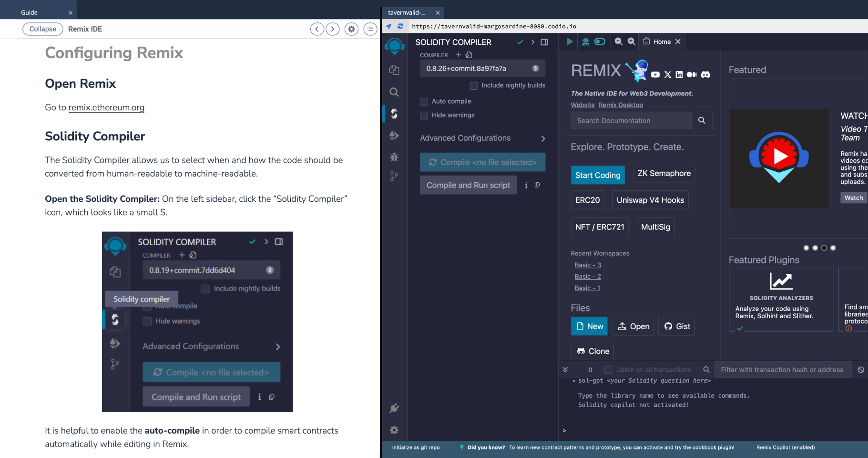Enable Include nightly builds checkbox
The width and height of the screenshot is (868, 458).
pyautogui.click(x=474, y=85)
